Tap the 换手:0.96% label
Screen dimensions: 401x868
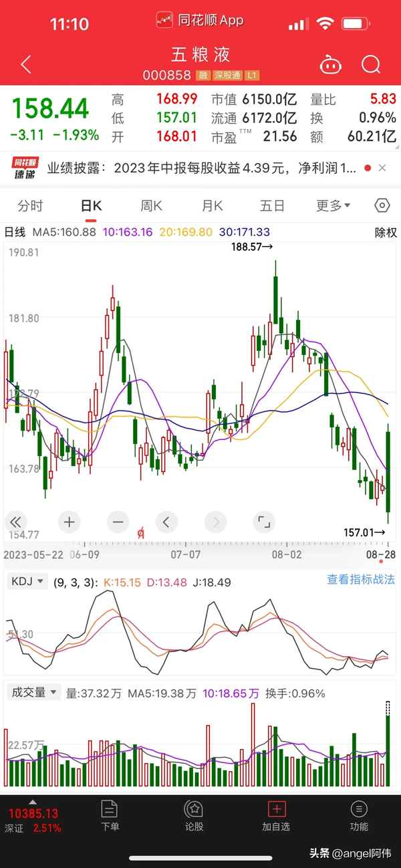[295, 693]
